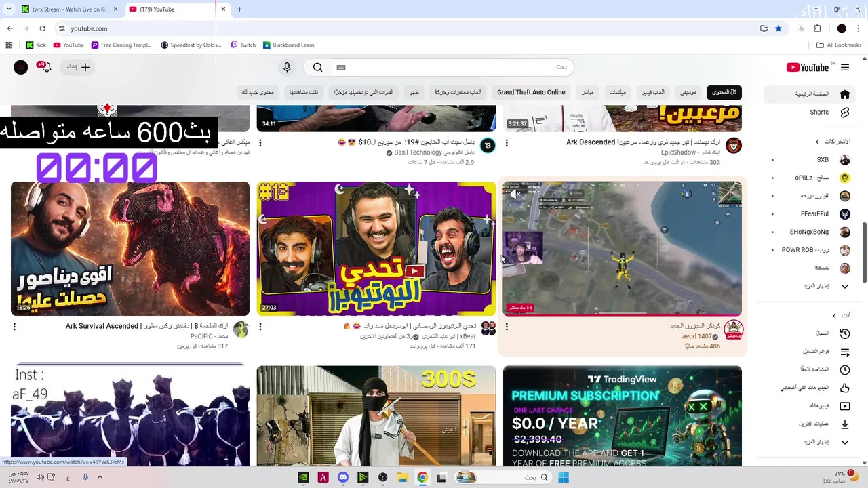Viewport: 868px width, 488px height.
Task: Click the search magnifier button
Action: [317, 67]
